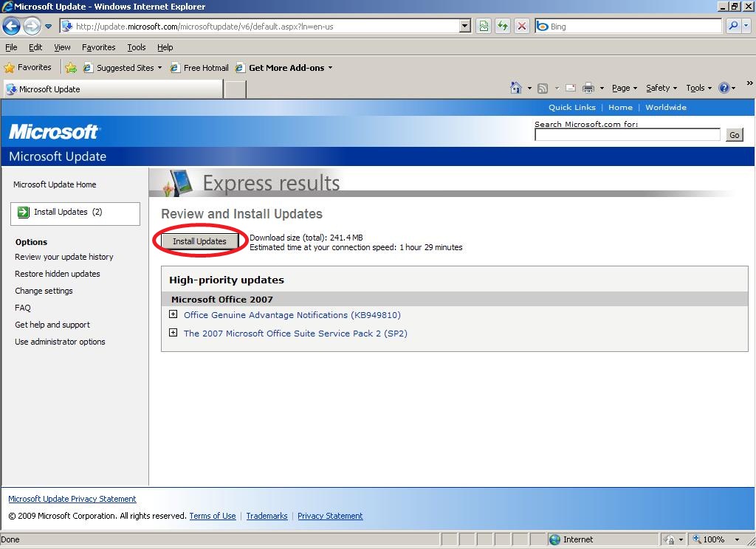Image resolution: width=756 pixels, height=549 pixels.
Task: Open the Safety command bar menu
Action: (661, 88)
